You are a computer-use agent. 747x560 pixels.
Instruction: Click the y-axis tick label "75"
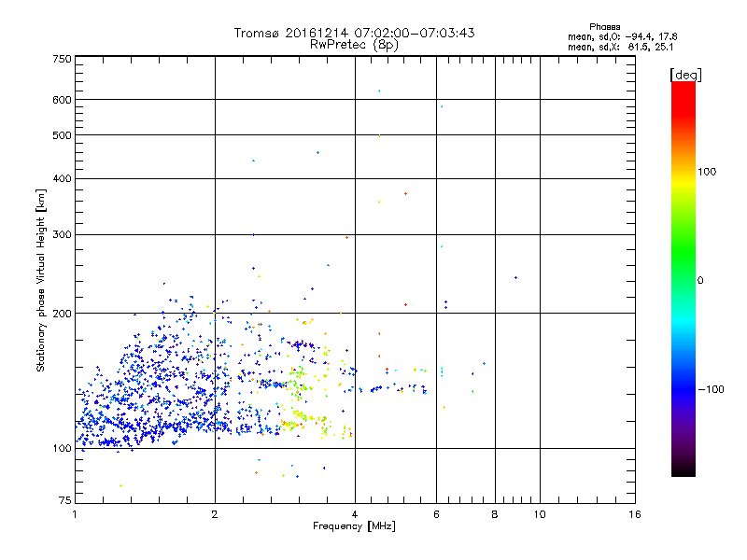pos(65,500)
